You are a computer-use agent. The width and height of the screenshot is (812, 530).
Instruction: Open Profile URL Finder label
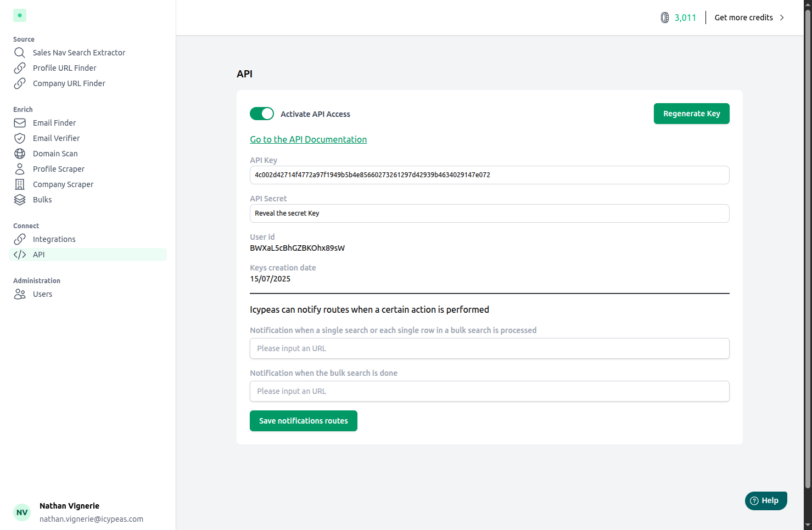pyautogui.click(x=65, y=68)
